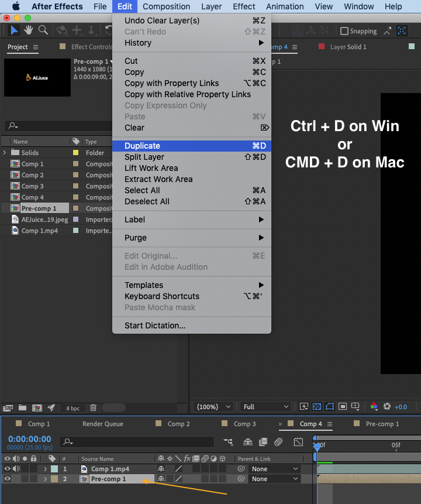
Task: Enable the Snapping checkbox
Action: click(x=344, y=31)
